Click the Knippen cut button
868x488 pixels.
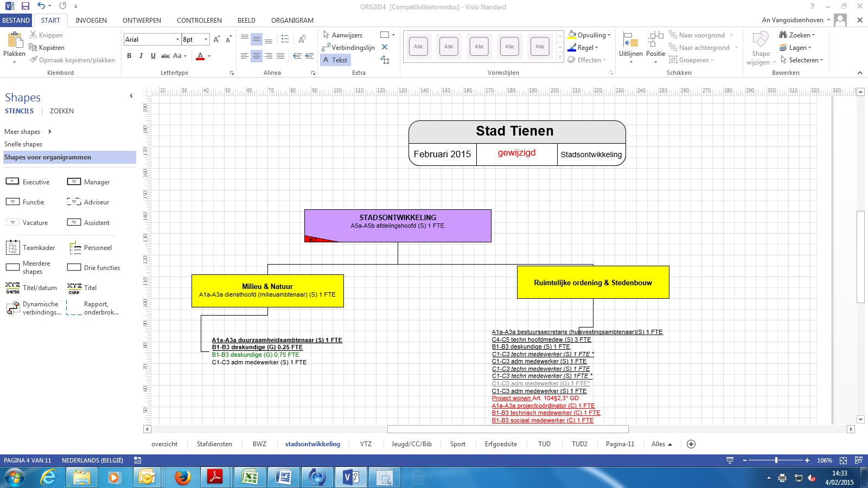point(46,35)
